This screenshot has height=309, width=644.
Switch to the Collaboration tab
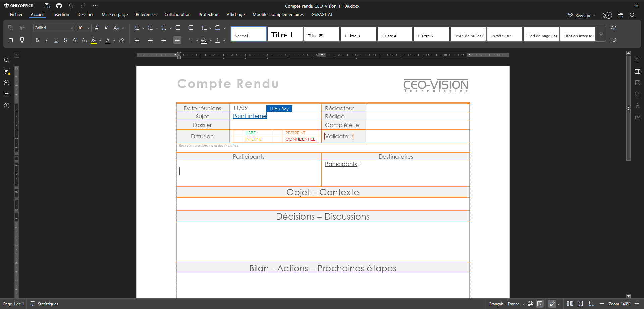[178, 15]
